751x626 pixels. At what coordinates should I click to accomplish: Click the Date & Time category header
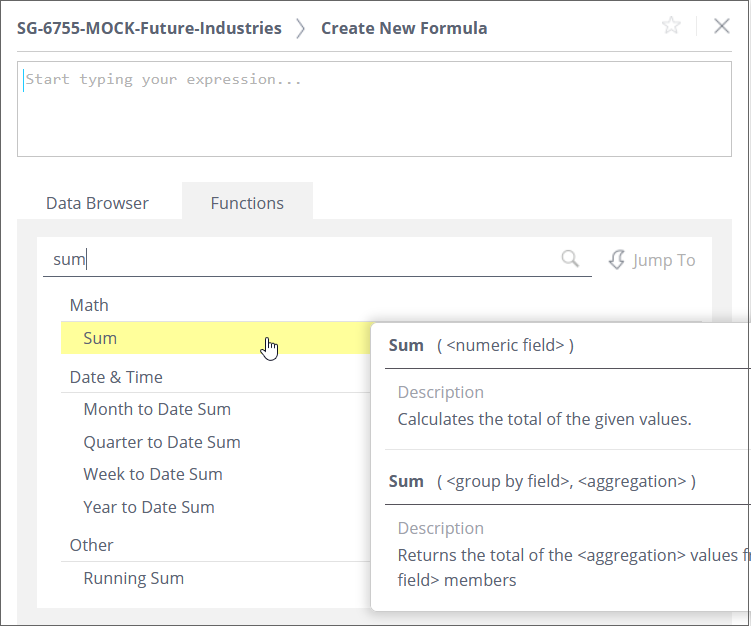tap(116, 377)
